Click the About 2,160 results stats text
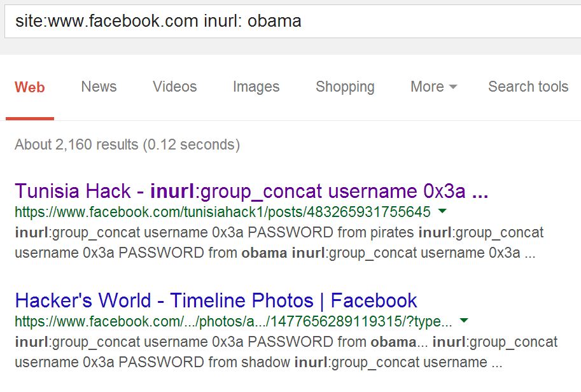This screenshot has width=581, height=392. (x=127, y=144)
